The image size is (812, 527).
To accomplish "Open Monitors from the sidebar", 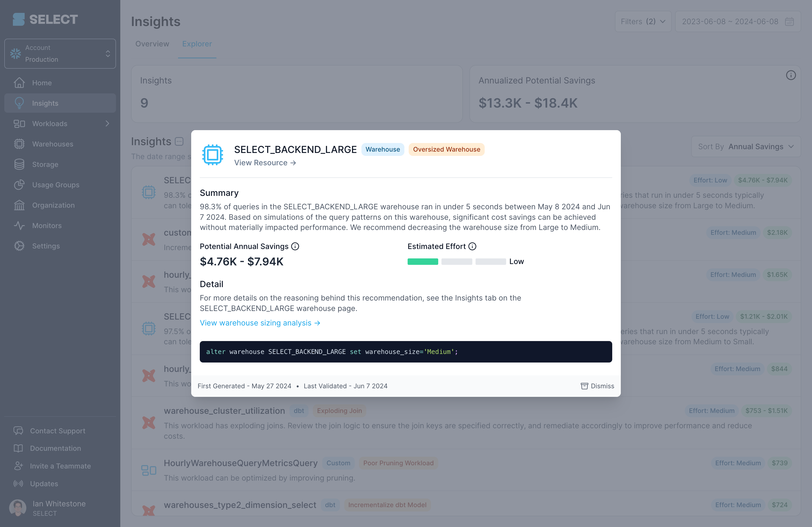I will click(60, 225).
